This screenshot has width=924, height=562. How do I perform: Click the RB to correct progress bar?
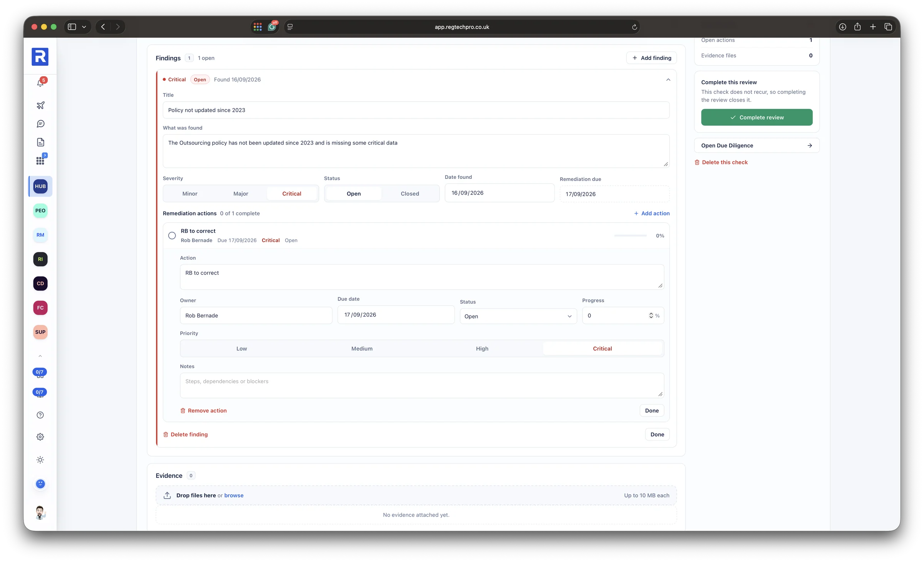click(630, 235)
